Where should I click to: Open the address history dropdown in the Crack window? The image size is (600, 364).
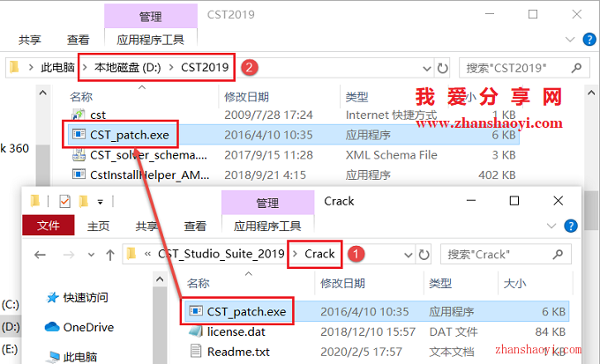pyautogui.click(x=409, y=255)
